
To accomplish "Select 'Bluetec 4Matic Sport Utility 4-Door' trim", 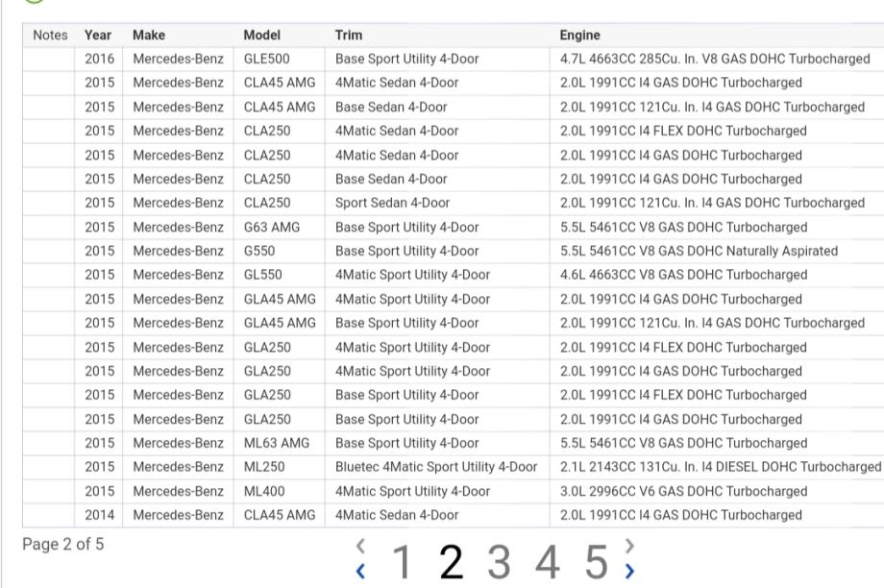I will coord(437,467).
